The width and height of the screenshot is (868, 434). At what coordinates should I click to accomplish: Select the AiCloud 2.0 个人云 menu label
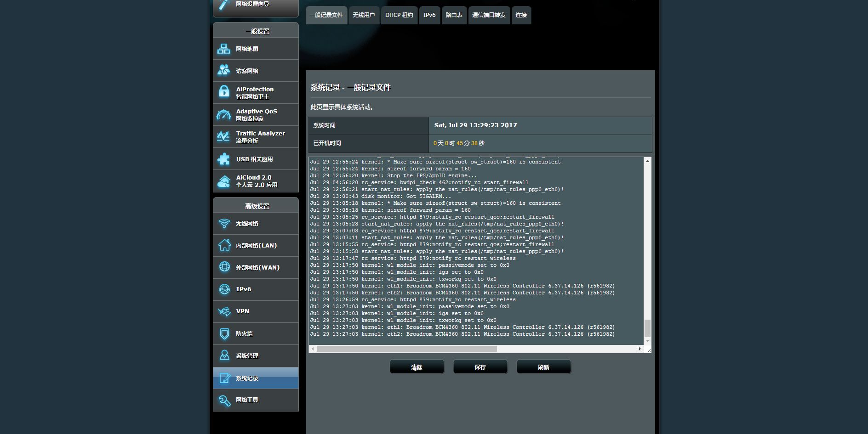(257, 181)
